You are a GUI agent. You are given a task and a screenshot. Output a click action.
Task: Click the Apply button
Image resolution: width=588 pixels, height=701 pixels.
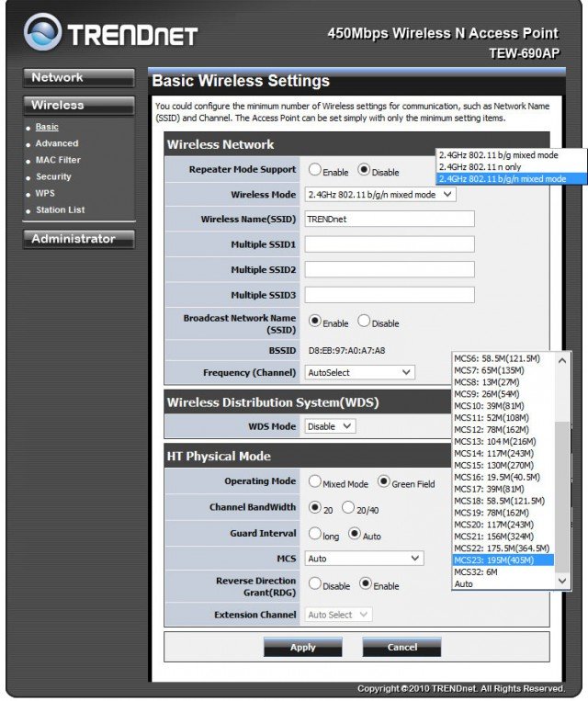tap(302, 648)
